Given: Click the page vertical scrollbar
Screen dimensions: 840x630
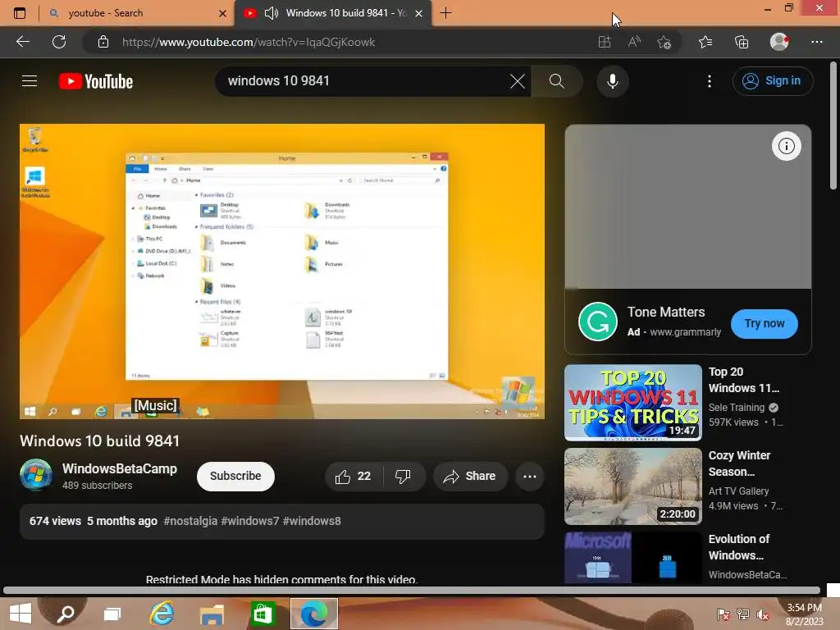Looking at the screenshot, I should pos(833,126).
